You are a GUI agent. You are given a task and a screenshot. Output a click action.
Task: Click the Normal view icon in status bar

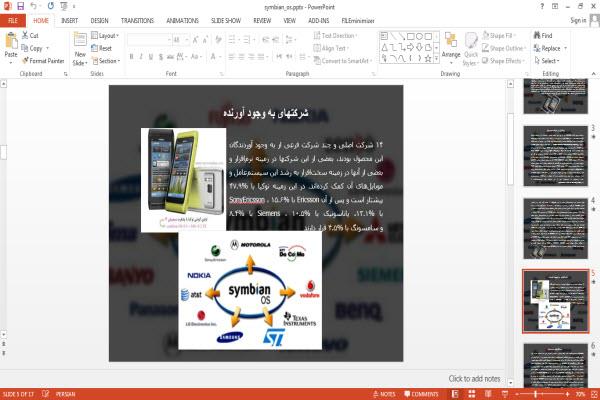(x=455, y=393)
